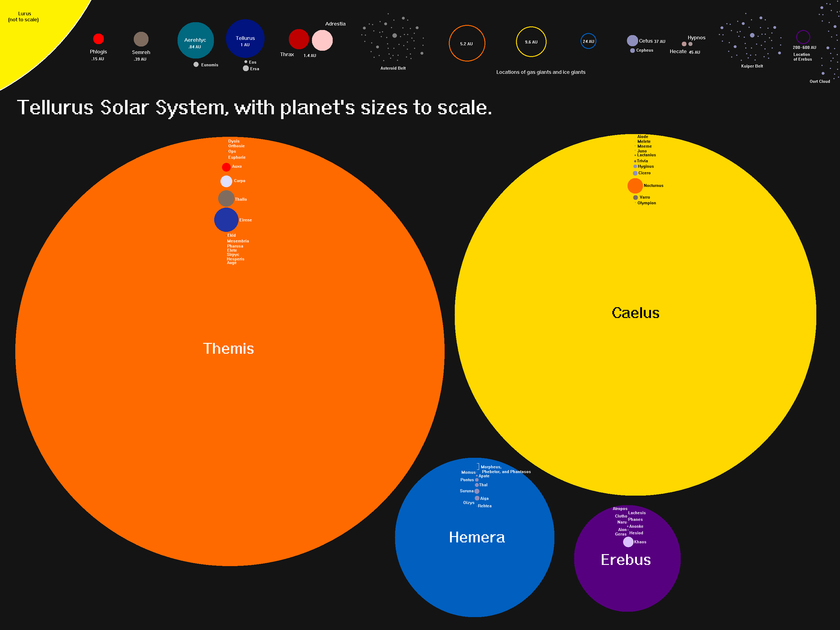Click the small Cepheus moon dot
This screenshot has height=630, width=840.
coord(632,50)
